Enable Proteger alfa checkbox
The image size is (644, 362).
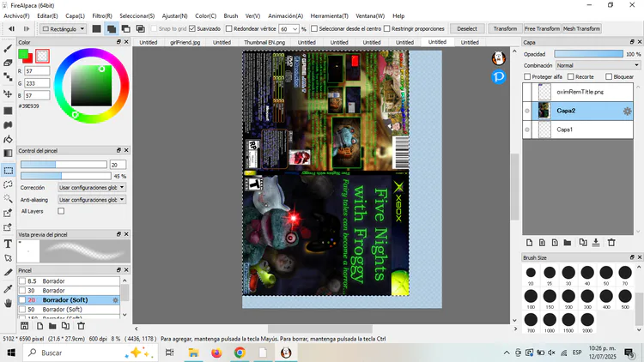[x=527, y=76]
